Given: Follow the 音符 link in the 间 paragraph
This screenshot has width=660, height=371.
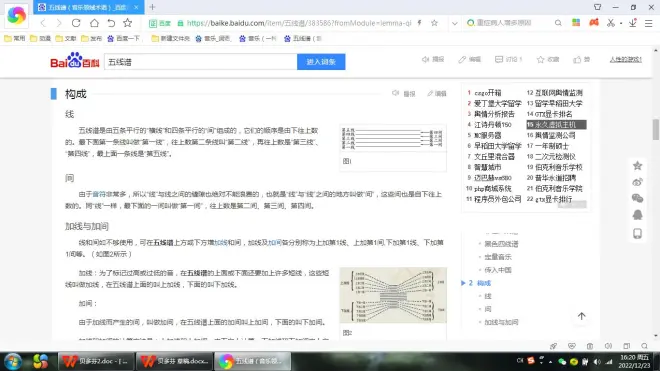Looking at the screenshot, I should [99, 194].
